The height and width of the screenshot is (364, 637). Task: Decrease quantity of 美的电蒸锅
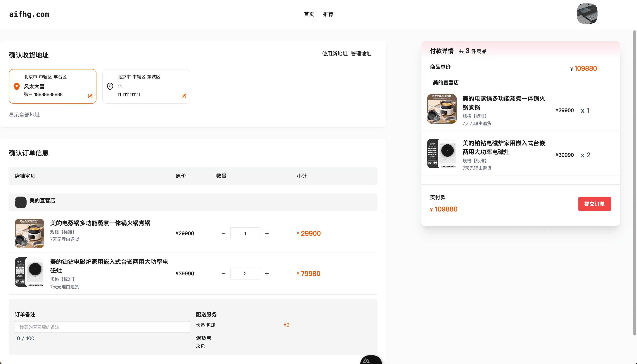(223, 233)
